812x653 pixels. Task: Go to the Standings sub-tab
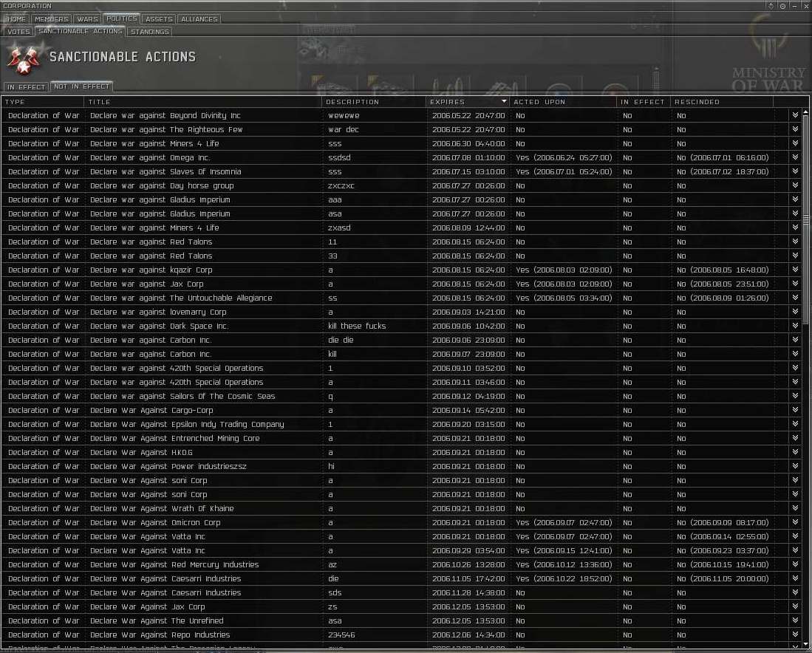click(149, 32)
